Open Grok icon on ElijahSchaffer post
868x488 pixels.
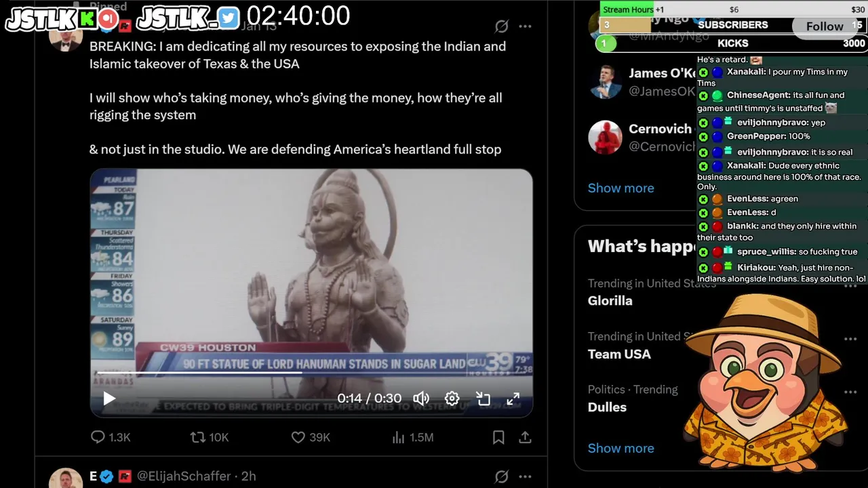click(501, 476)
